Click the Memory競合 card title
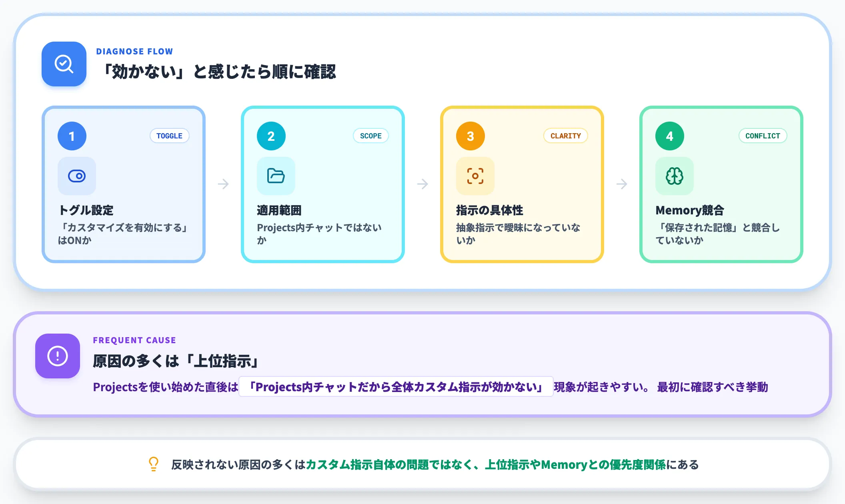Viewport: 845px width, 504px height. pyautogui.click(x=690, y=210)
